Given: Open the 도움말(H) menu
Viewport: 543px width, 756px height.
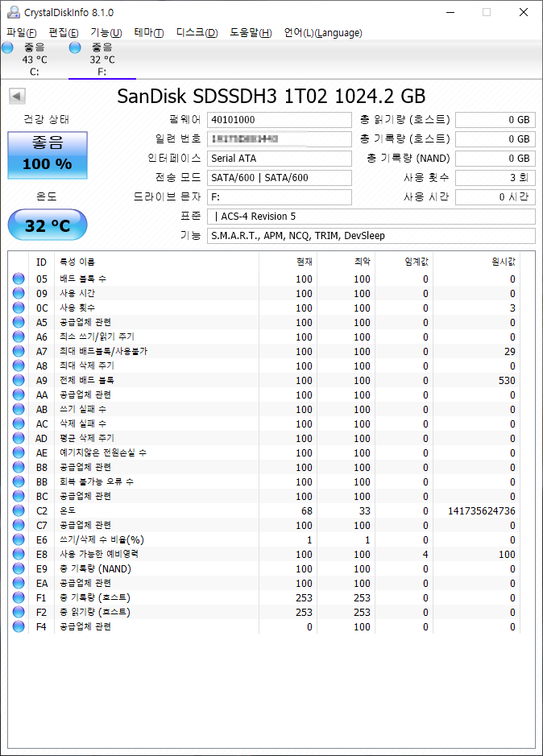Looking at the screenshot, I should [251, 33].
